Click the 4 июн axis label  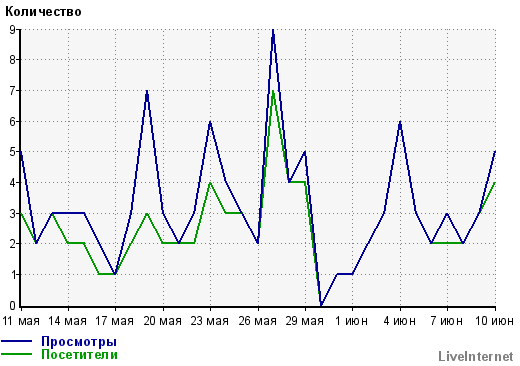(399, 321)
